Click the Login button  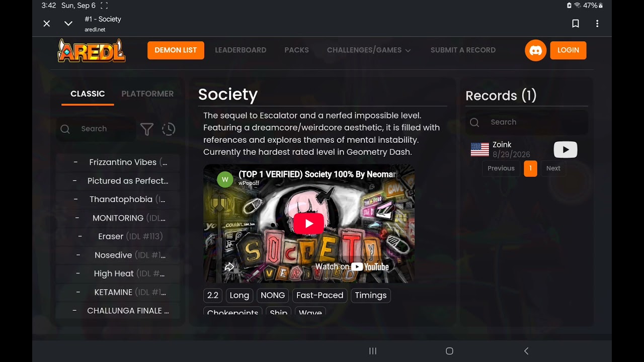pyautogui.click(x=568, y=50)
